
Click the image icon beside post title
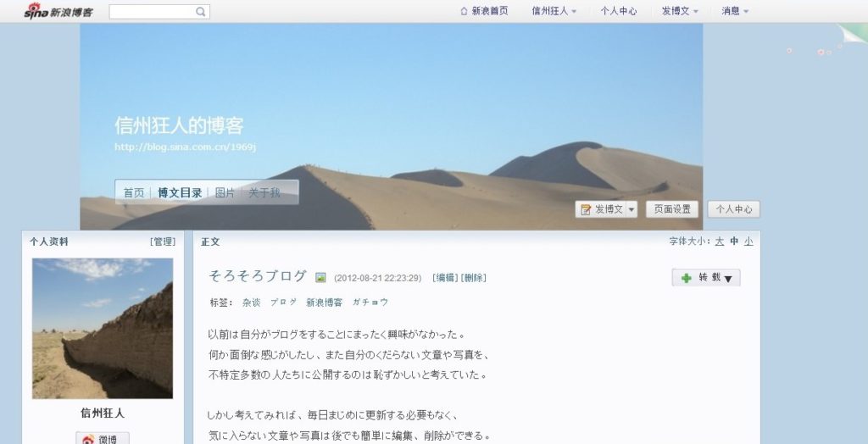tap(320, 277)
